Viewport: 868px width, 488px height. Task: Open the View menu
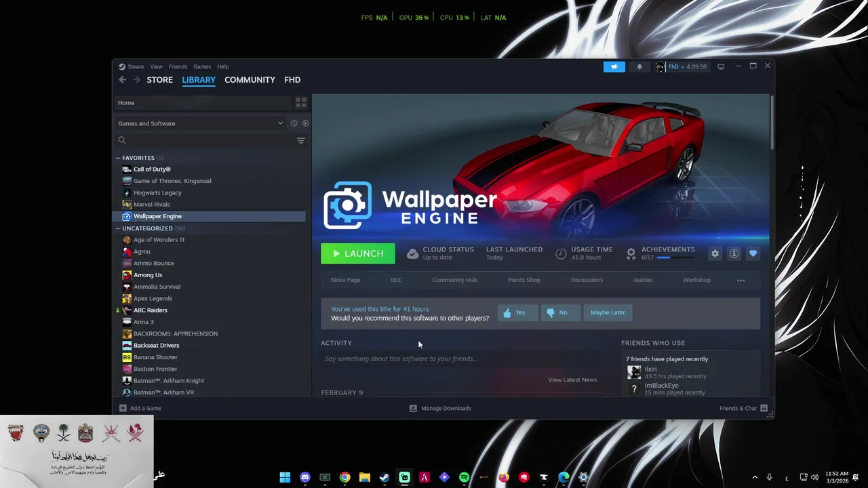tap(156, 66)
